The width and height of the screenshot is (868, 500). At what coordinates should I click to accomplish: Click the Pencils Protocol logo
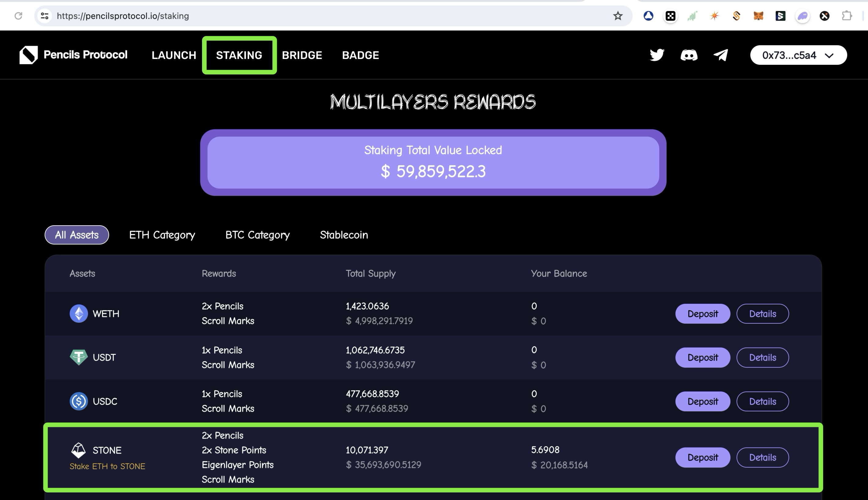[x=28, y=55]
